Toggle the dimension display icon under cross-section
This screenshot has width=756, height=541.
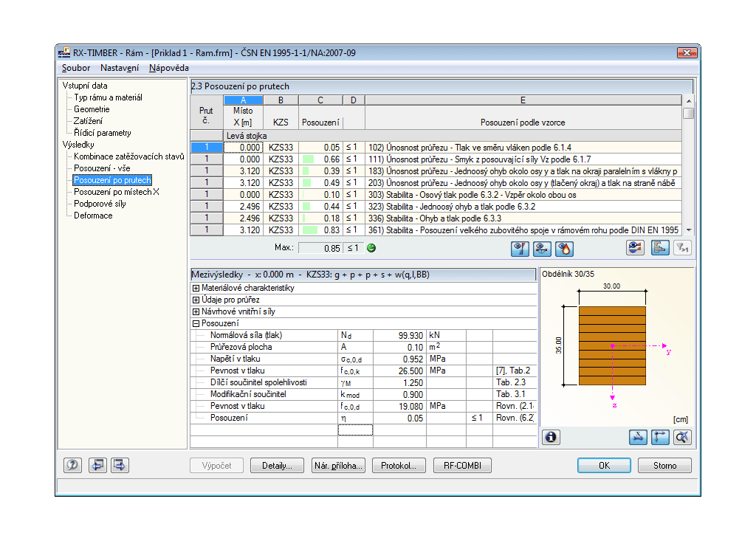click(638, 438)
